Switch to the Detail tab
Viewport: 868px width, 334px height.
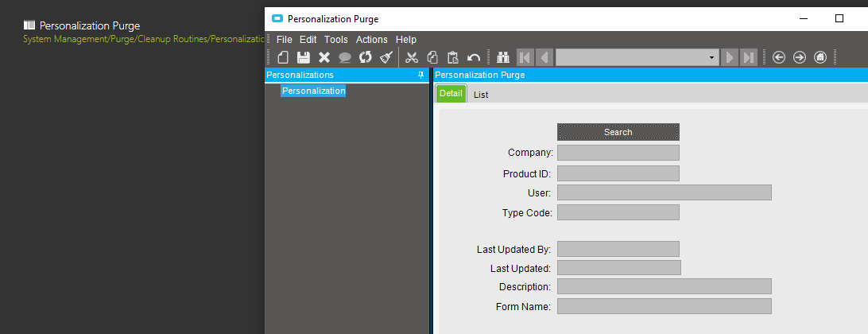coord(451,94)
